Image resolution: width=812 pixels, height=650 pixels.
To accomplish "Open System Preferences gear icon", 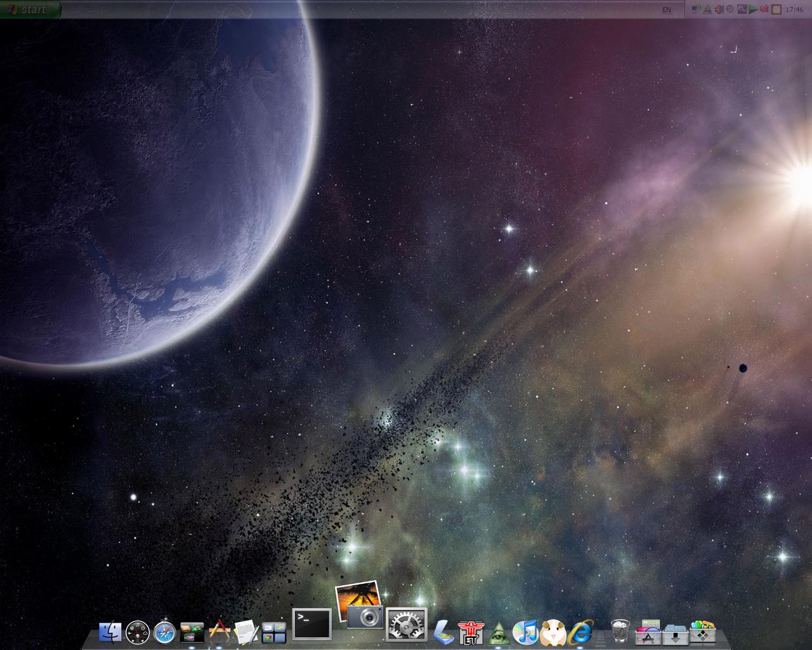I will coord(406,624).
